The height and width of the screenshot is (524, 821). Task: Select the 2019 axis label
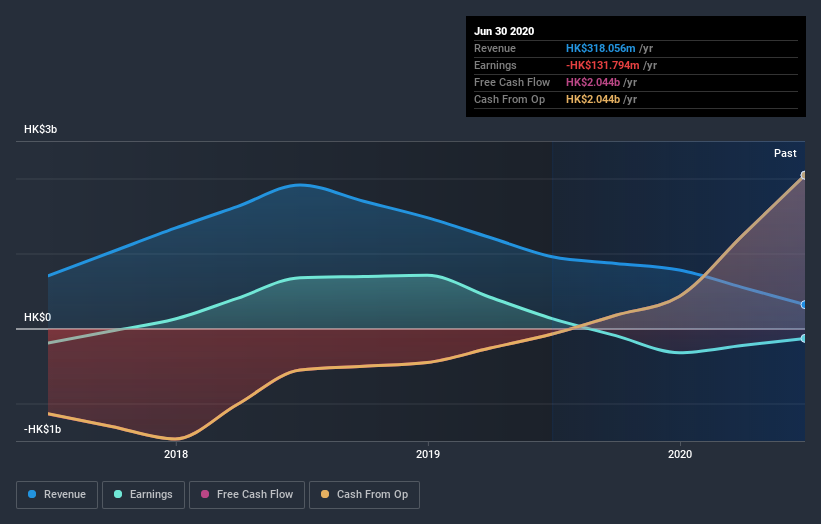[428, 454]
